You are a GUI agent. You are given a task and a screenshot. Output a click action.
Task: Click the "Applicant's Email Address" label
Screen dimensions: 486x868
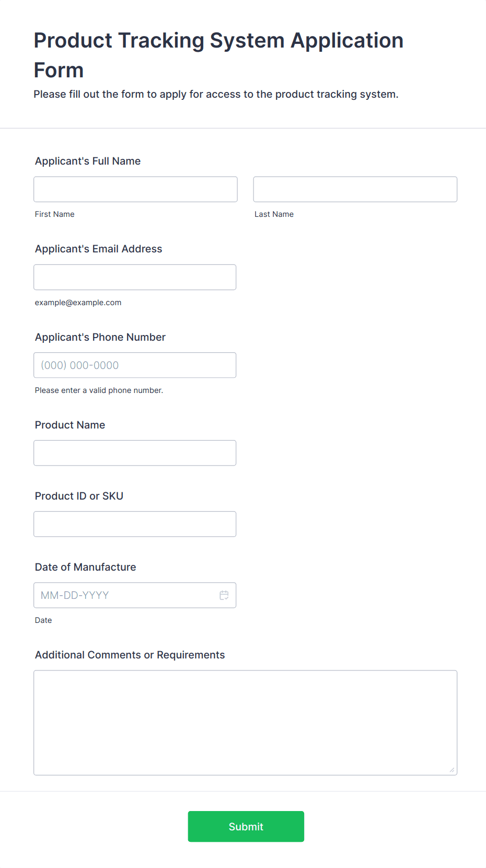coord(98,249)
